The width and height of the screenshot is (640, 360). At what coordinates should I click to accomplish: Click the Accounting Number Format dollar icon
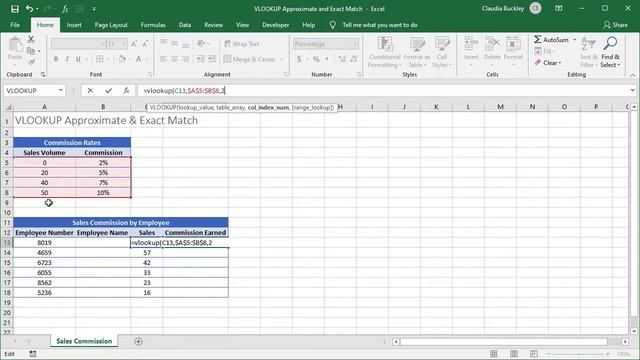tap(299, 59)
